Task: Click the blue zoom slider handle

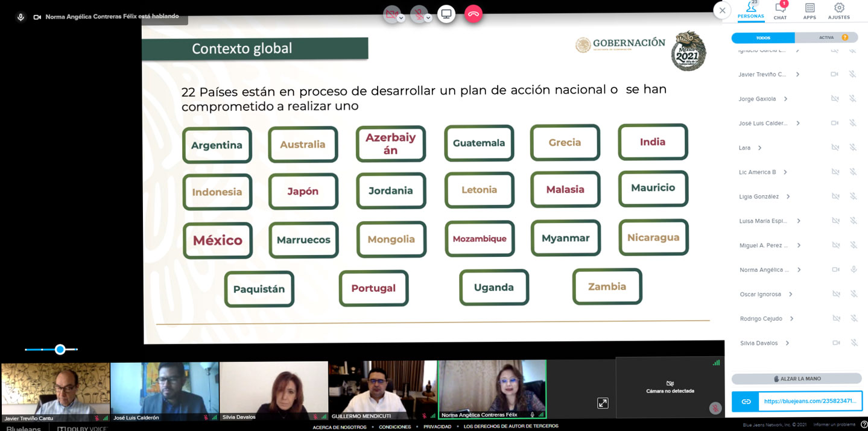Action: 60,349
